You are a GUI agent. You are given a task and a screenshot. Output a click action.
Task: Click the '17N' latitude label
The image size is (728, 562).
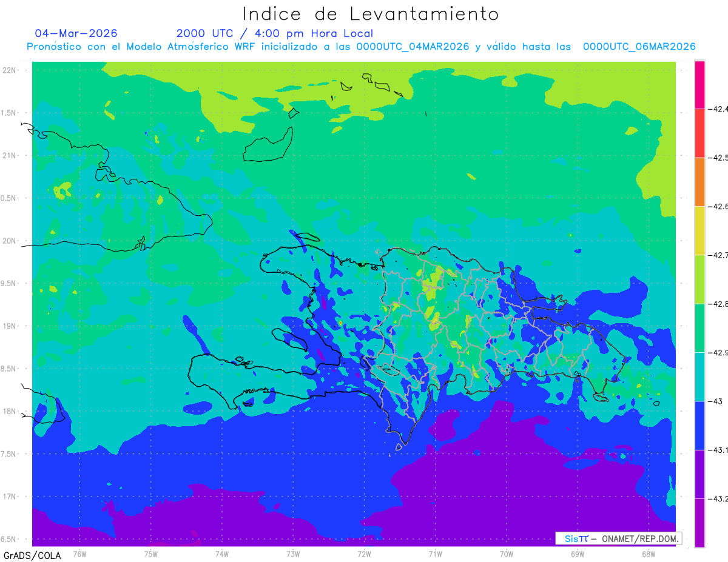point(10,497)
